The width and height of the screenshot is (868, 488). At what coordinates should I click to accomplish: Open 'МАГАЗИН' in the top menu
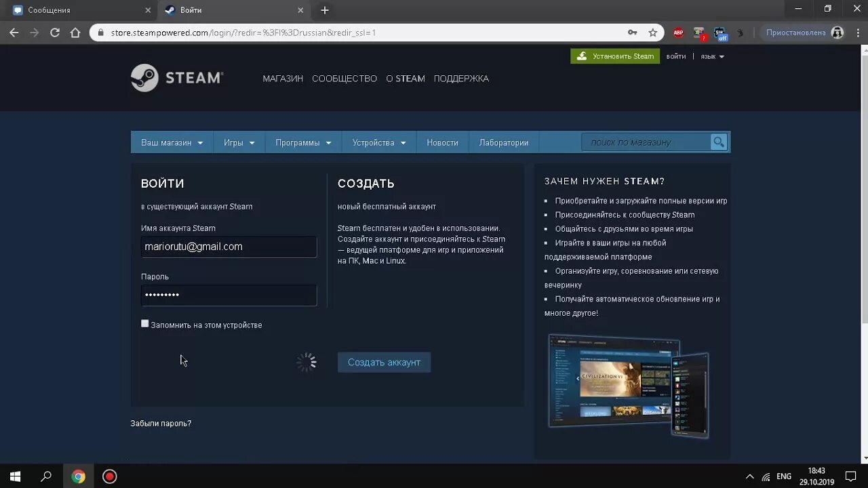[x=283, y=79]
